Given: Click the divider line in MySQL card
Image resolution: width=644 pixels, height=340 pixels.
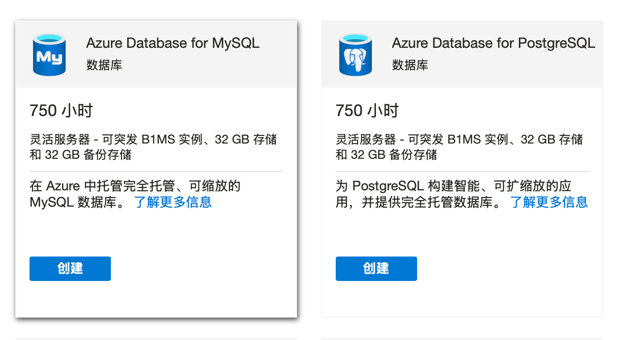Looking at the screenshot, I should pyautogui.click(x=156, y=172).
